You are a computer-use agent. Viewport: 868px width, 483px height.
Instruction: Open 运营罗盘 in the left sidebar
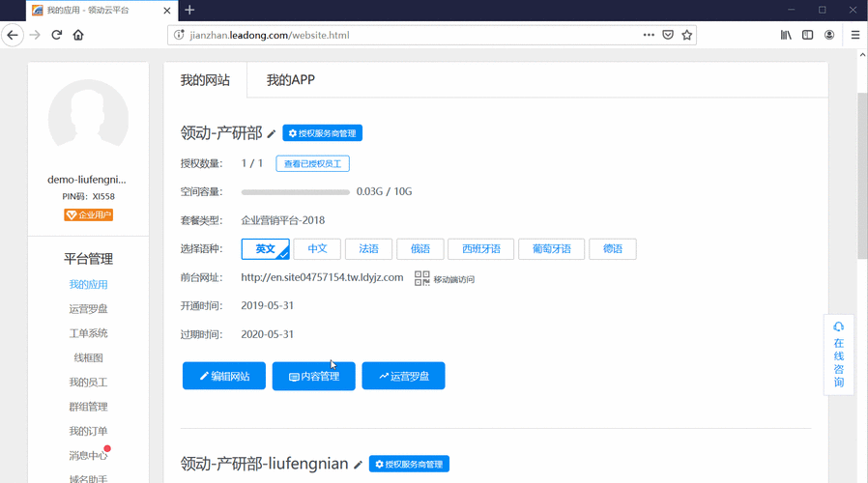coord(88,309)
